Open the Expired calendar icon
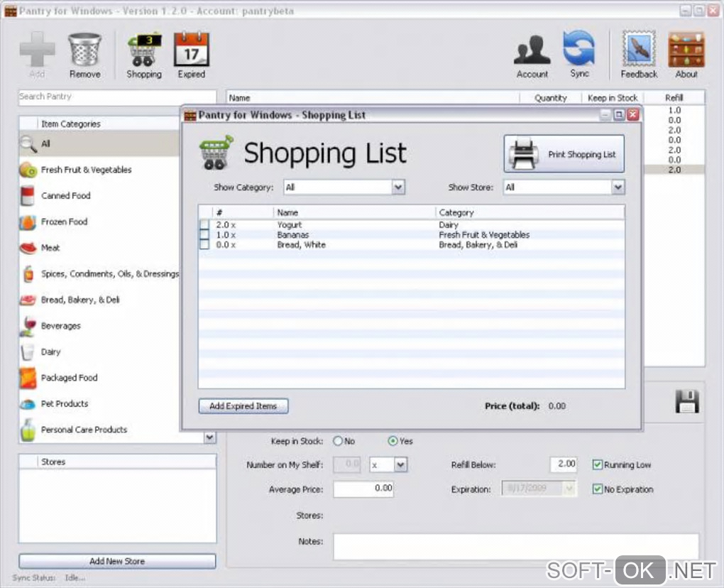Image resolution: width=724 pixels, height=588 pixels. 191,50
